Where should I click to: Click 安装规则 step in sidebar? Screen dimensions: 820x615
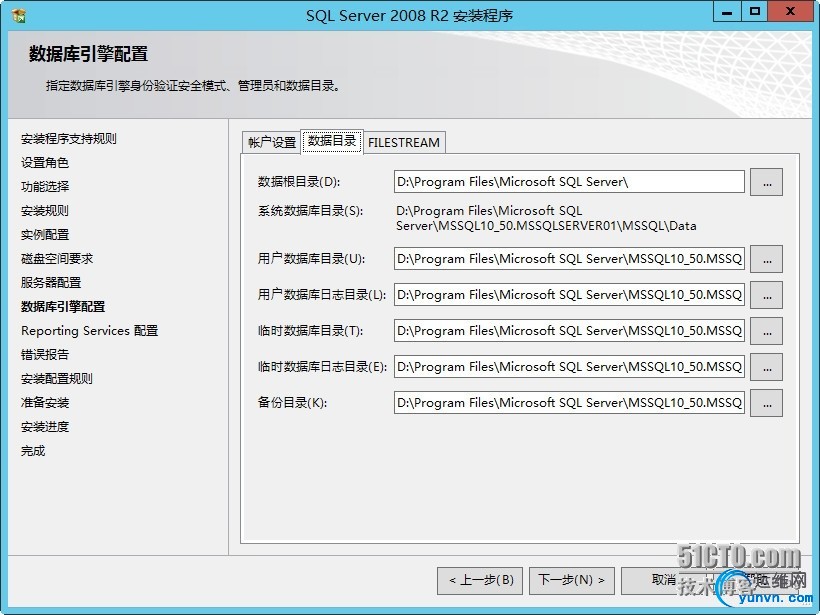tap(44, 211)
